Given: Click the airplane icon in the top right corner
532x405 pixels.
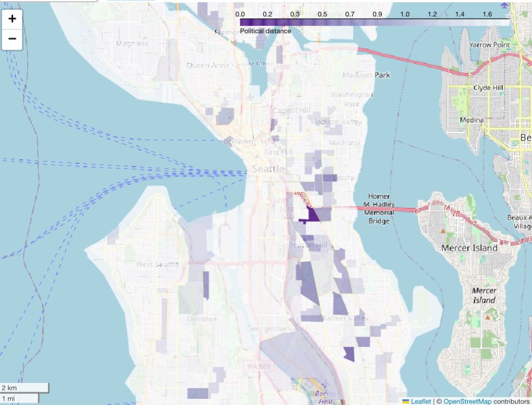Looking at the screenshot, I should 504,6.
